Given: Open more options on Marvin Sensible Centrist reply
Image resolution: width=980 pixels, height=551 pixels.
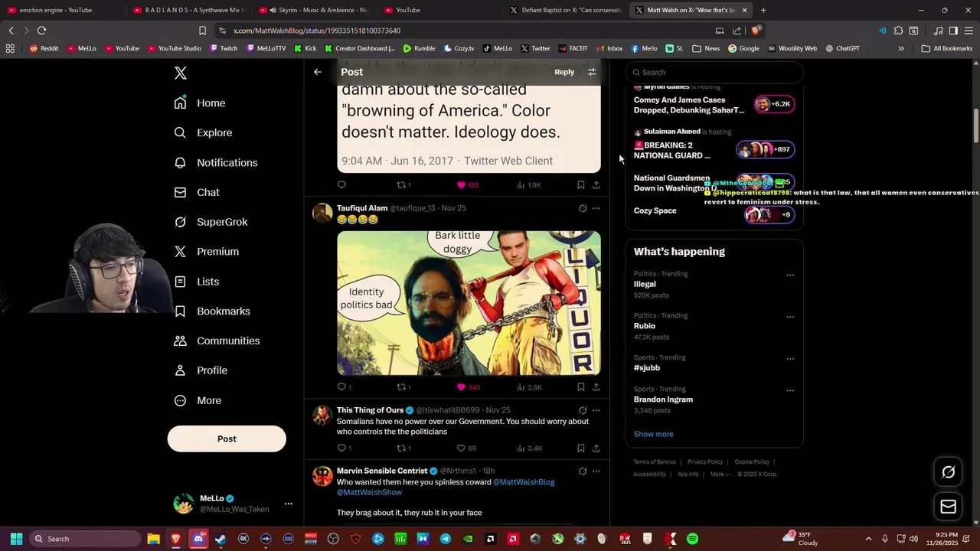Looking at the screenshot, I should coord(596,471).
